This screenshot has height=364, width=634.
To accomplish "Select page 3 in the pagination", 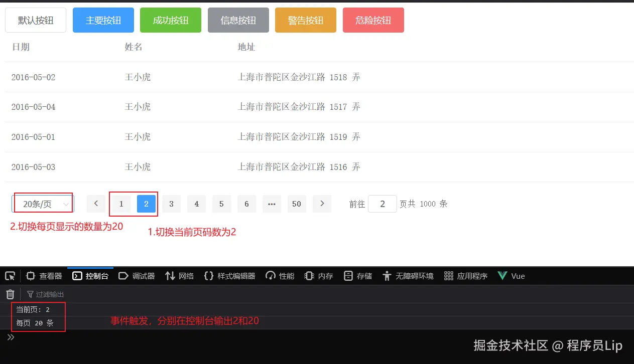I will [171, 204].
